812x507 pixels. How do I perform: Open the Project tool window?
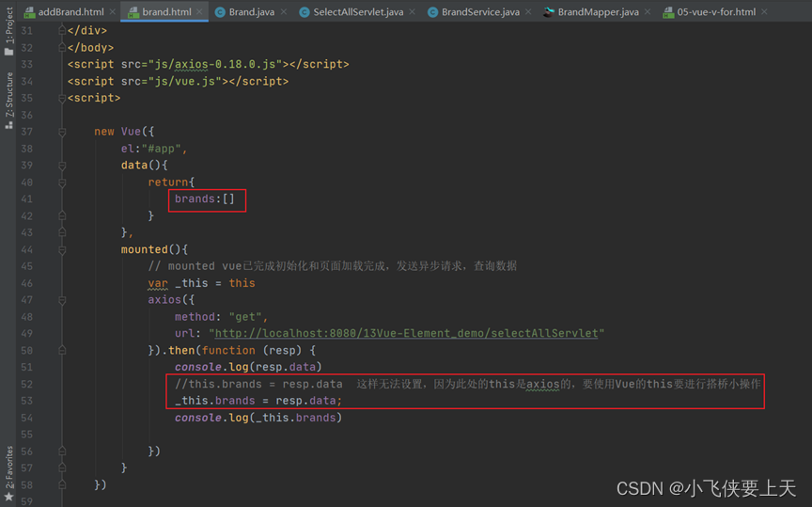pyautogui.click(x=8, y=31)
